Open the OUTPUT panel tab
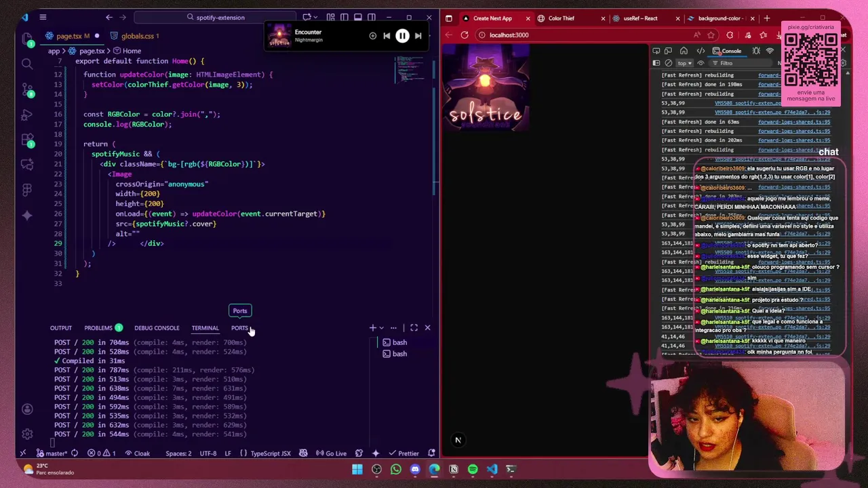Viewport: 868px width, 488px height. point(60,328)
